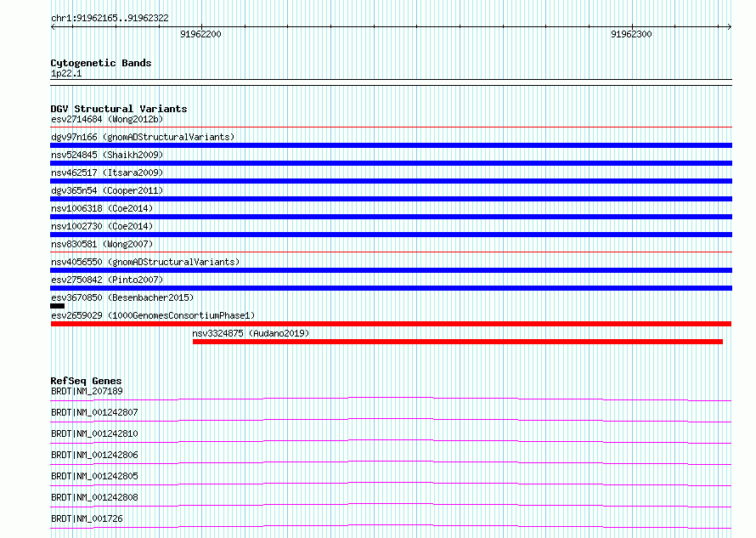Screen dimensions: 756x538
Task: Select variant dgv97n166 (gnomADStructuralVariants) label
Action: (x=143, y=137)
